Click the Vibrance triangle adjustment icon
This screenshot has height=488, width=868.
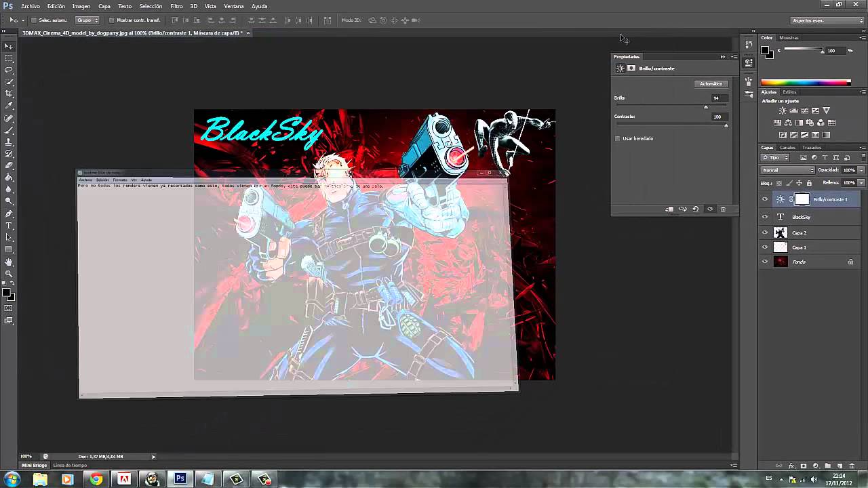click(827, 110)
